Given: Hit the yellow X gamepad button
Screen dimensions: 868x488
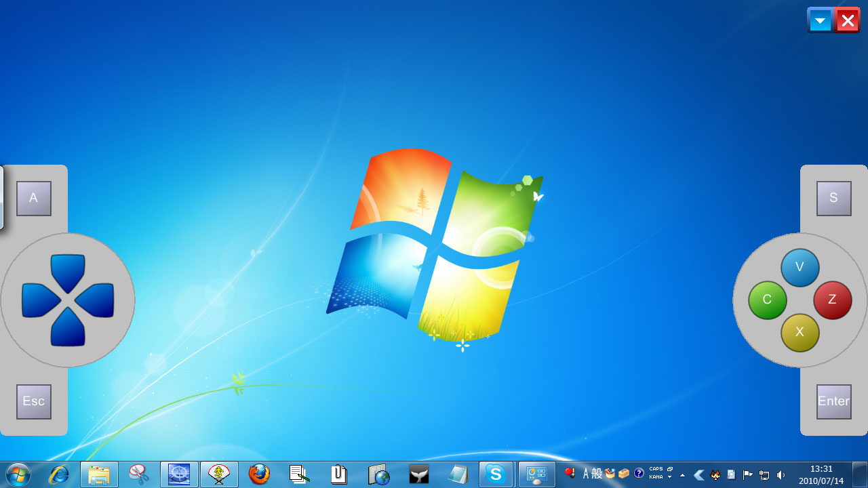Looking at the screenshot, I should pyautogui.click(x=800, y=332).
